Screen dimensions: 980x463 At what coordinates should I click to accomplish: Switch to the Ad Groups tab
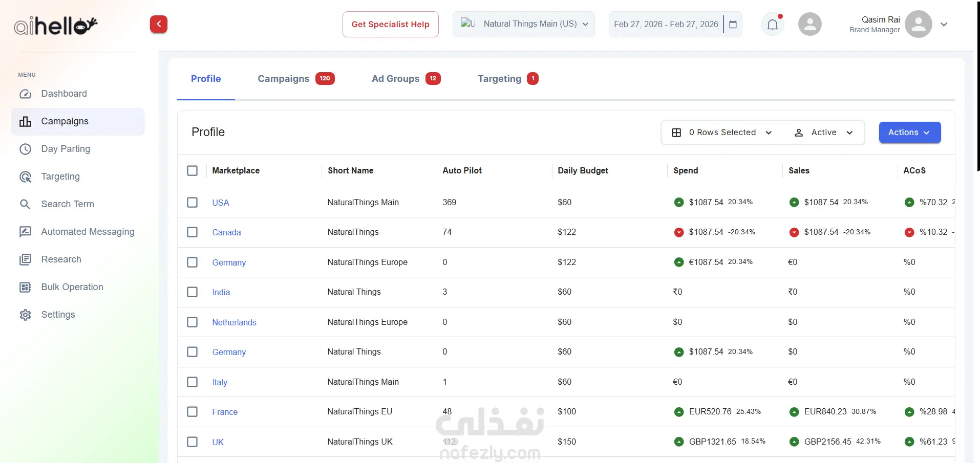pos(406,79)
